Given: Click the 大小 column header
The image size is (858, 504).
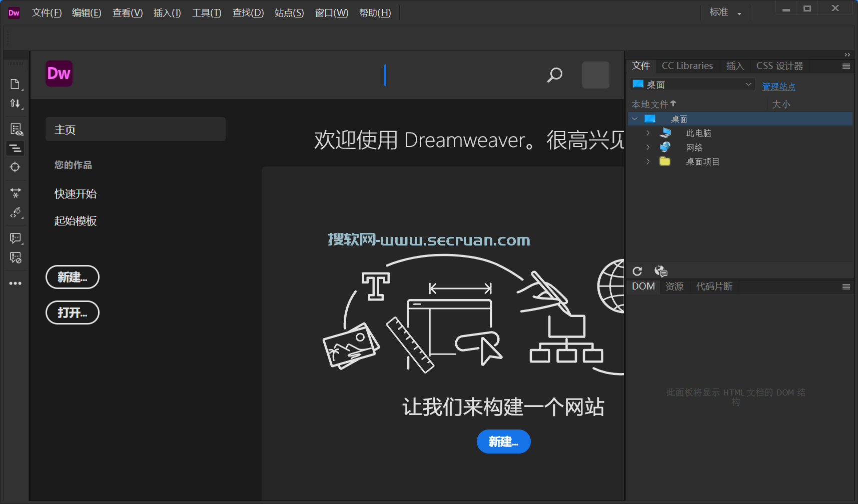Looking at the screenshot, I should coord(781,104).
